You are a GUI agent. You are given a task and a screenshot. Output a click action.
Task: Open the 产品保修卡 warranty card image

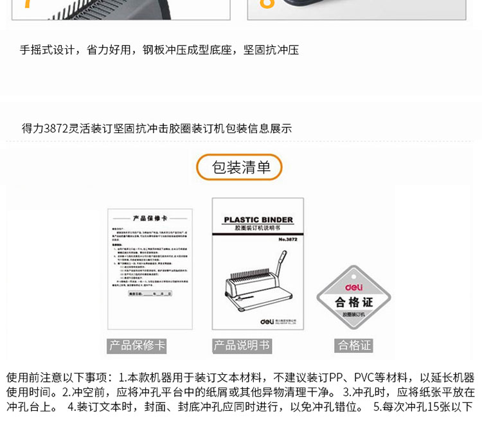click(x=150, y=269)
